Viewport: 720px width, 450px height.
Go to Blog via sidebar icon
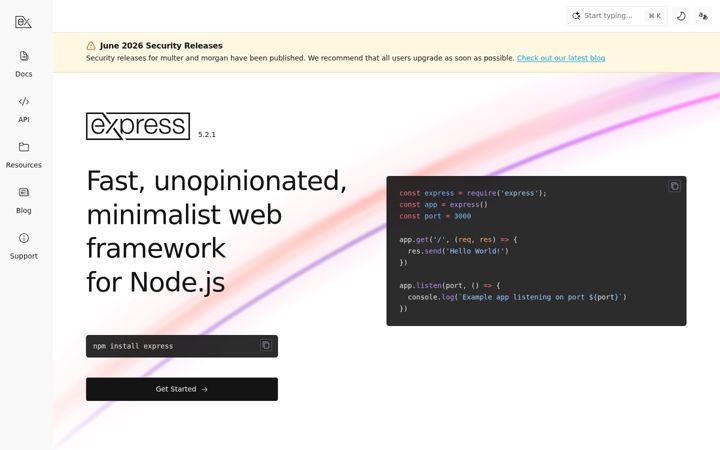[24, 201]
